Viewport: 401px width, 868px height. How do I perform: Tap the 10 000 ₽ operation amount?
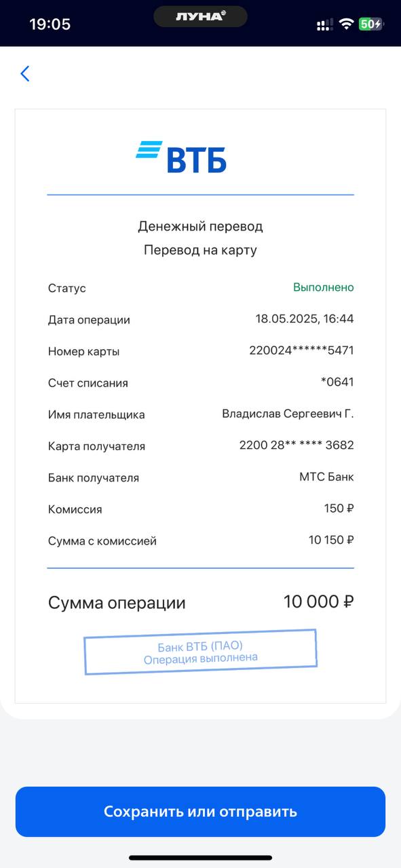click(x=318, y=601)
